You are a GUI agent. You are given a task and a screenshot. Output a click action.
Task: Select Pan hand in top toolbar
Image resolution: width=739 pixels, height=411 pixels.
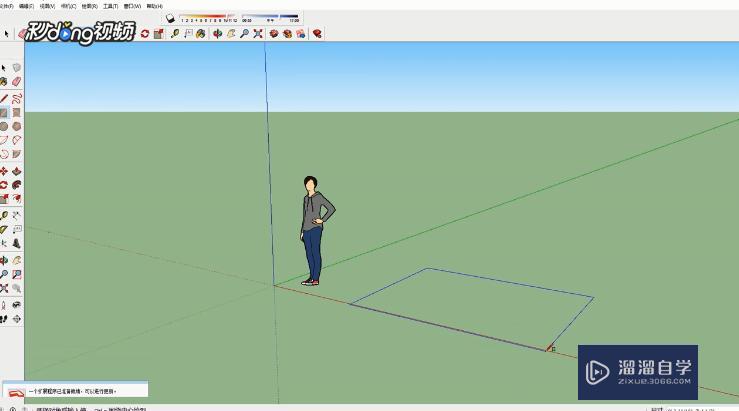(x=231, y=33)
